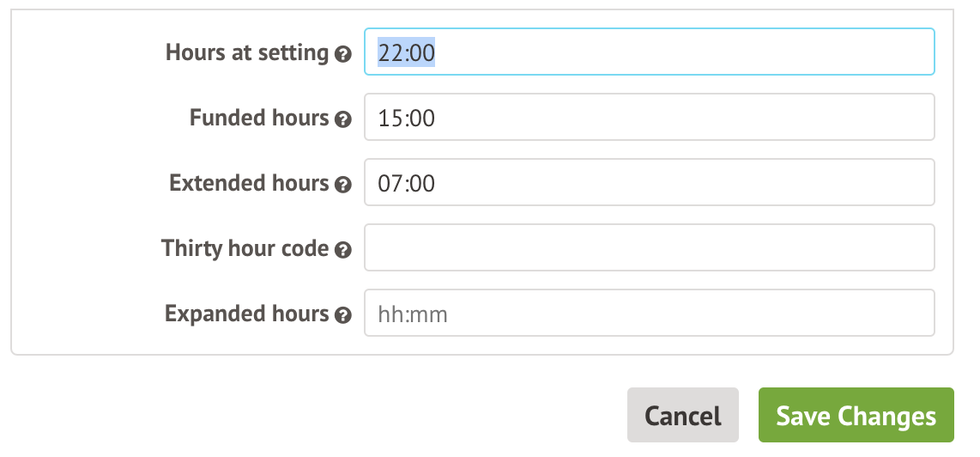
Task: Click the hh:mm placeholder text
Action: pos(413,314)
